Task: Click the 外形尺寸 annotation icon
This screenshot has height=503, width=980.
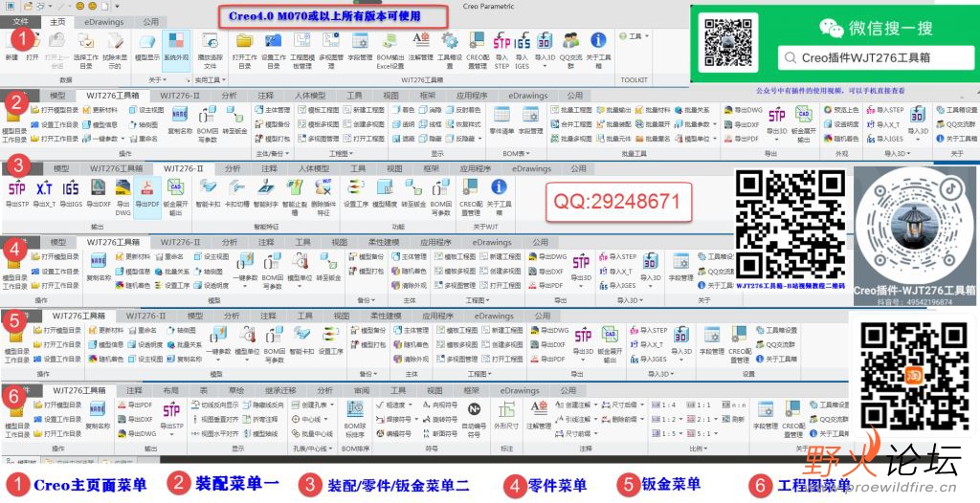Action: (x=507, y=415)
